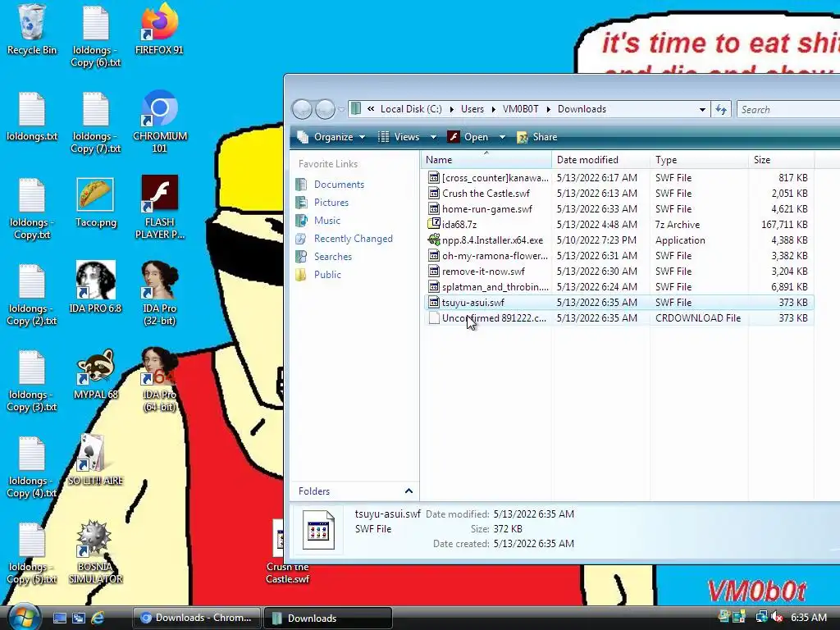Select the SOLITAIRE desktop shortcut
The height and width of the screenshot is (630, 840).
point(95,460)
